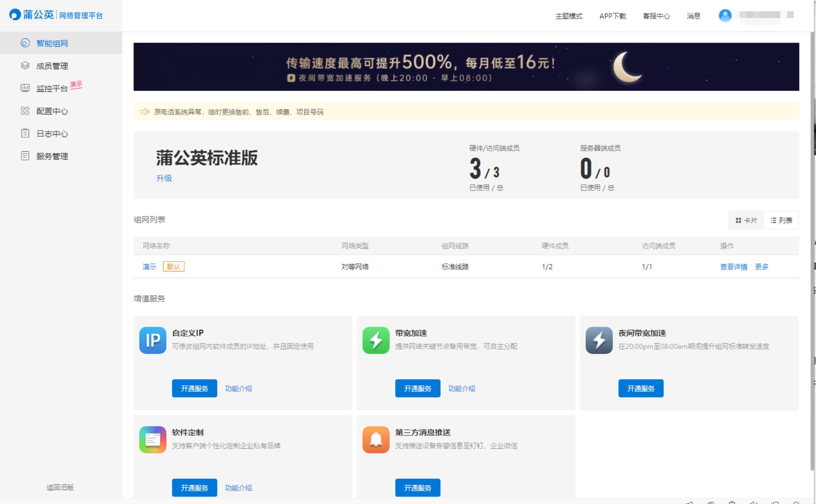This screenshot has width=816, height=504.
Task: Click the orange bell message push icon
Action: coord(376,440)
